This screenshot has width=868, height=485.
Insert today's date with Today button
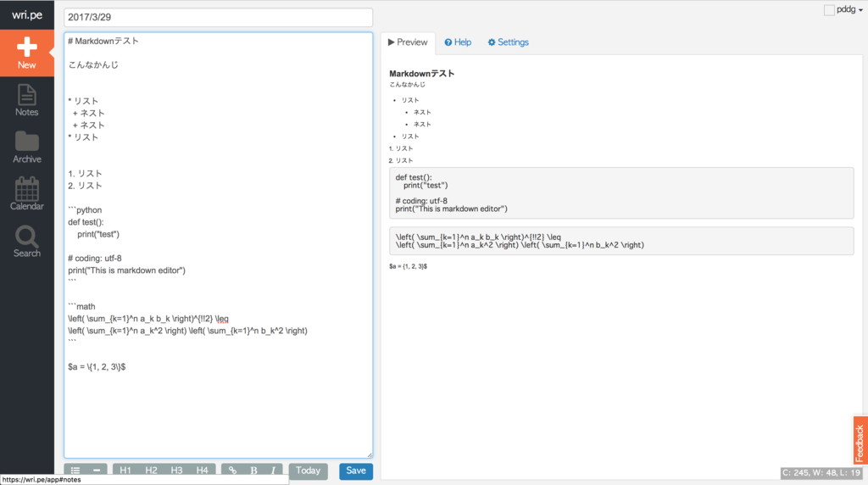coord(308,471)
